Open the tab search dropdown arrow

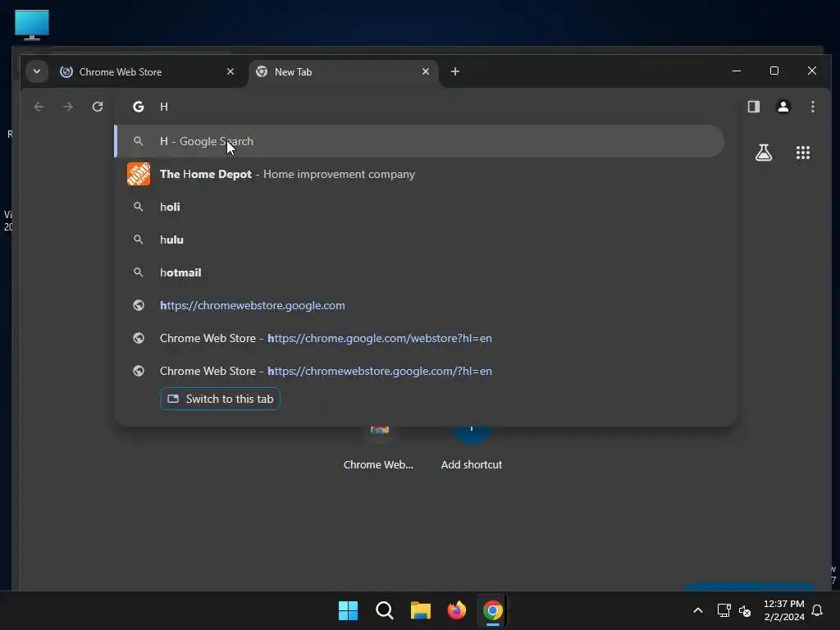(x=36, y=71)
